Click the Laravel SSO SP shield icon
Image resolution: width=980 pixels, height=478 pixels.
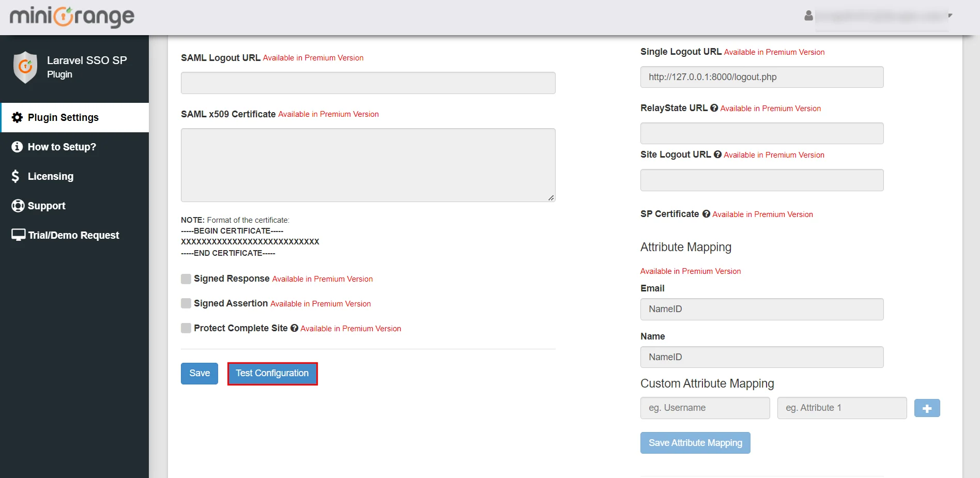pos(25,67)
